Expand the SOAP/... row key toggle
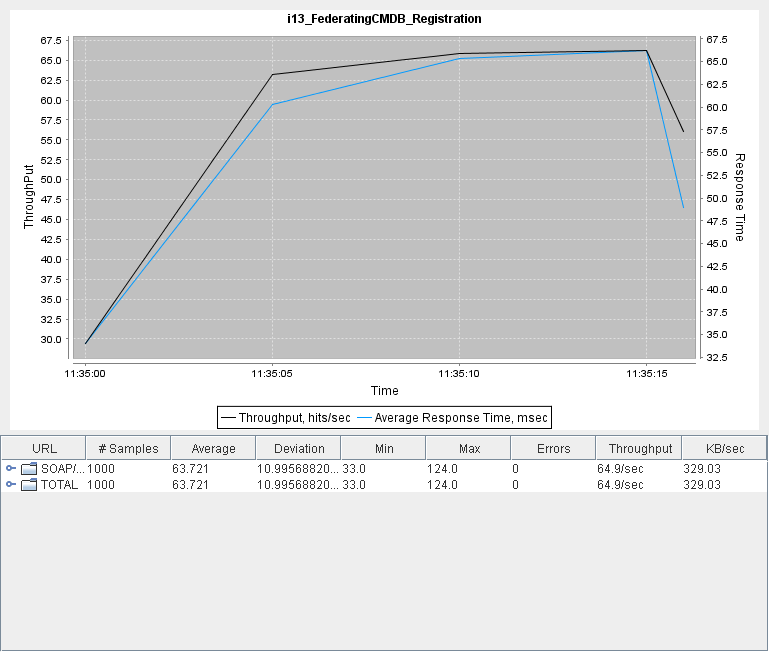 click(x=11, y=469)
